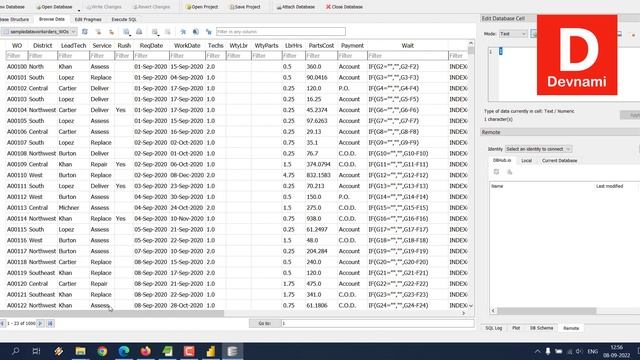Click Save Project in the toolbar

point(244,7)
